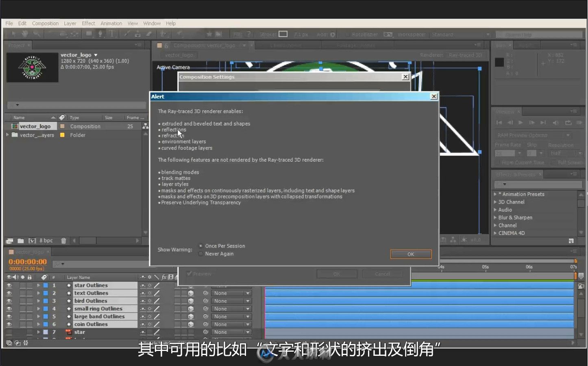The image size is (588, 366).
Task: Select vector_logo composition in Project panel
Action: [x=35, y=126]
